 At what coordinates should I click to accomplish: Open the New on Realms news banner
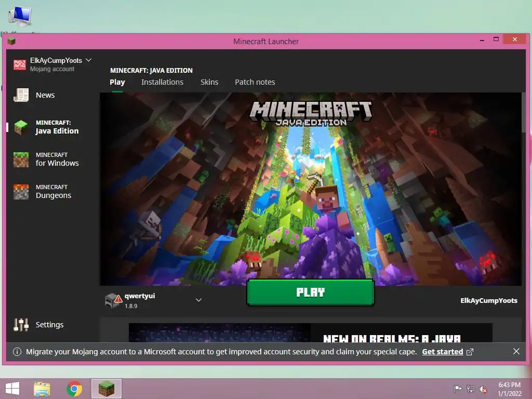pyautogui.click(x=311, y=332)
